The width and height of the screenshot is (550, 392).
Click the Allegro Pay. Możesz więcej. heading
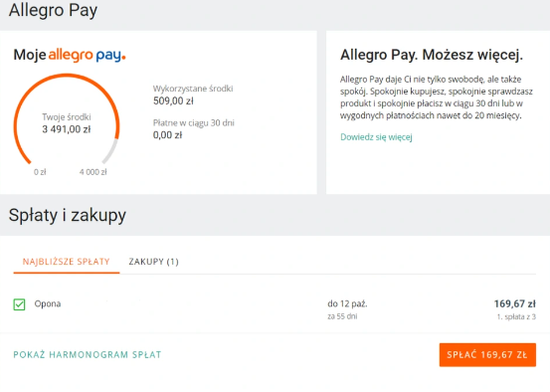432,55
